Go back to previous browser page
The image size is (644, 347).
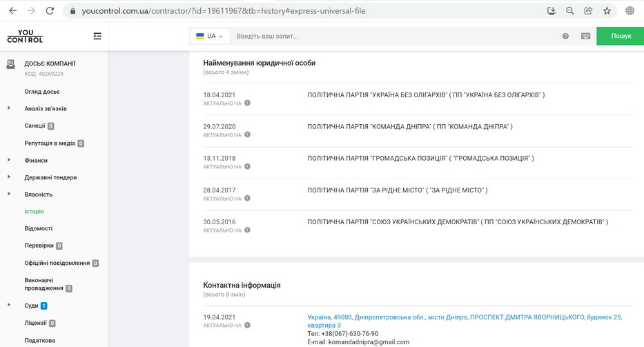click(12, 11)
